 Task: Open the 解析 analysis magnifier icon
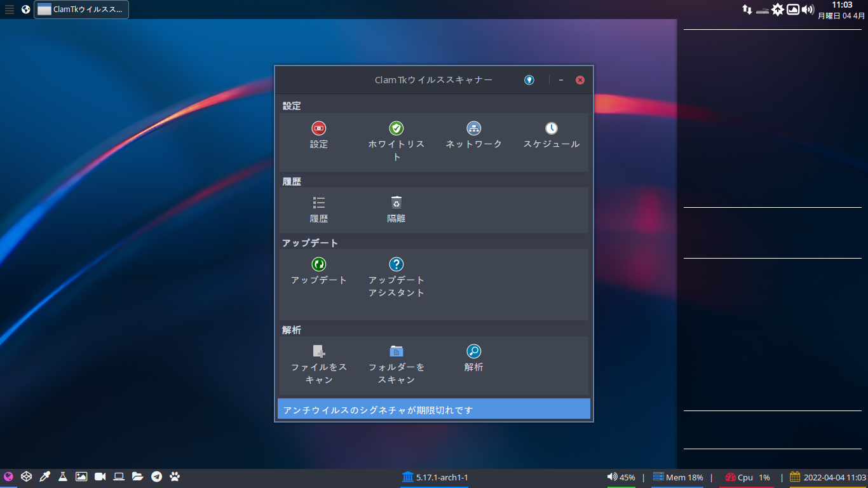(474, 351)
